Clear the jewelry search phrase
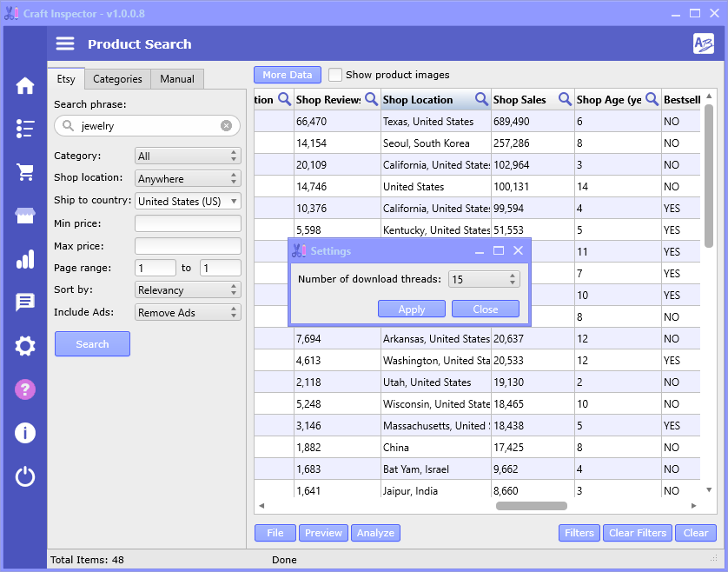This screenshot has height=572, width=728. (x=226, y=126)
